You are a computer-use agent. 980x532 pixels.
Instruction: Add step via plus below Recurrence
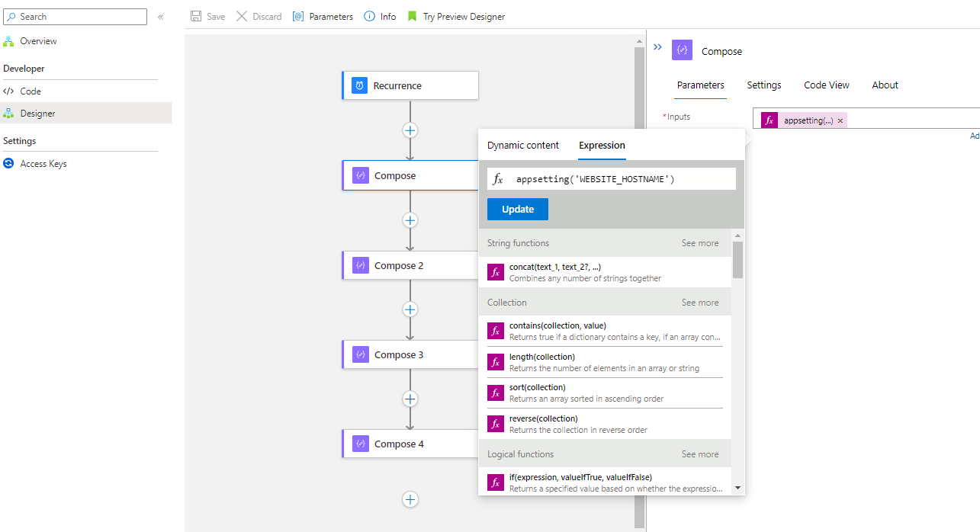pos(410,130)
